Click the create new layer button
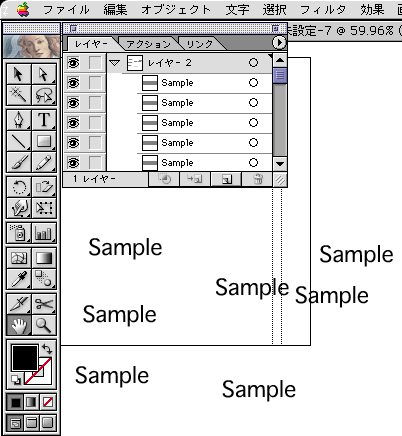Image resolution: width=402 pixels, height=436 pixels. click(227, 179)
